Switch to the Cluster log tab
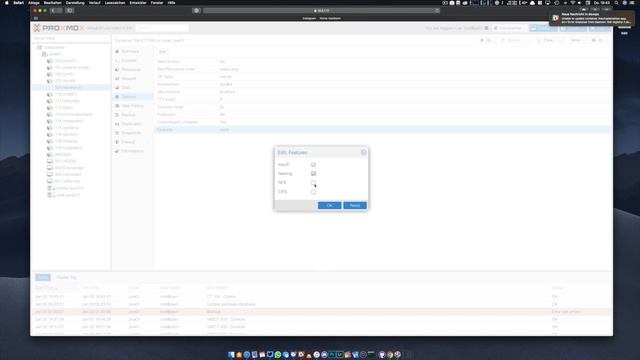 pos(66,277)
